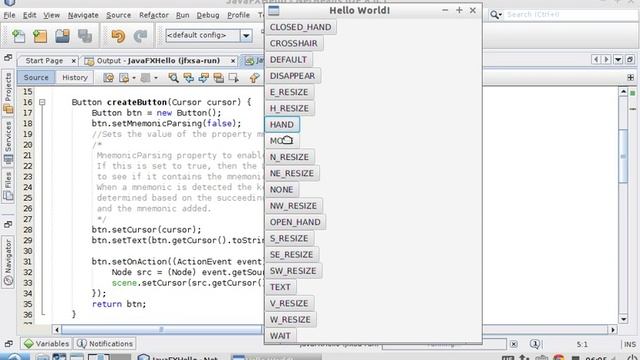Viewport: 640px width, 360px height.
Task: Open the Debug menu
Action: (x=208, y=15)
